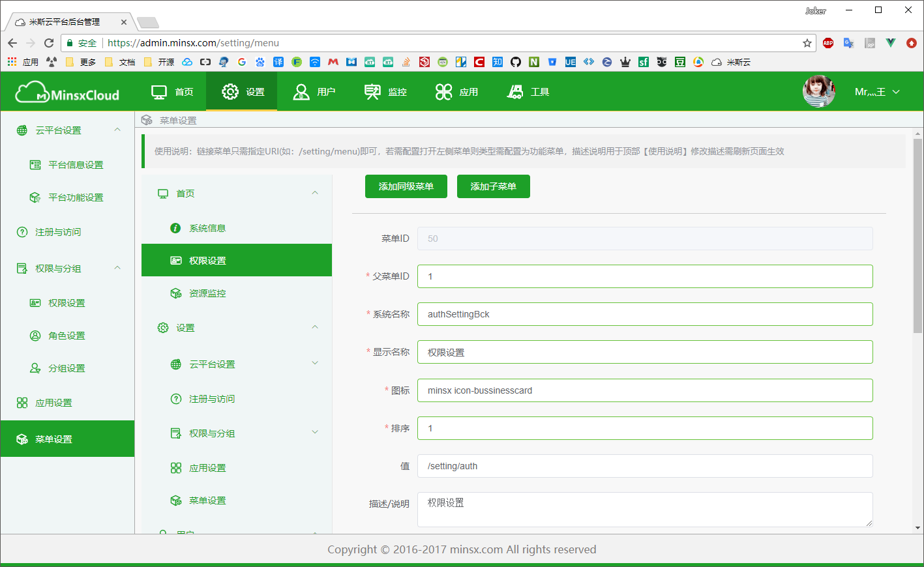
Task: Open the 应用 apps bookmark shortcut
Action: (x=23, y=62)
